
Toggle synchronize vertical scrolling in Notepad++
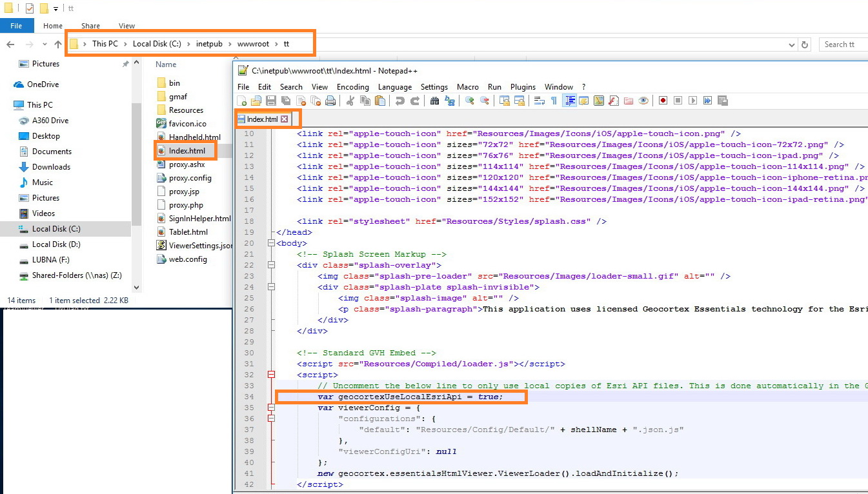pos(505,101)
